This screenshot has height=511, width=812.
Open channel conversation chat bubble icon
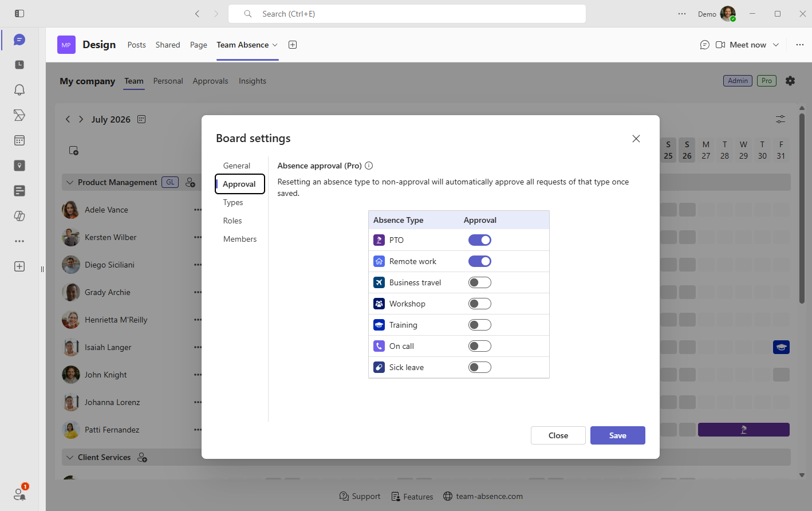click(705, 45)
